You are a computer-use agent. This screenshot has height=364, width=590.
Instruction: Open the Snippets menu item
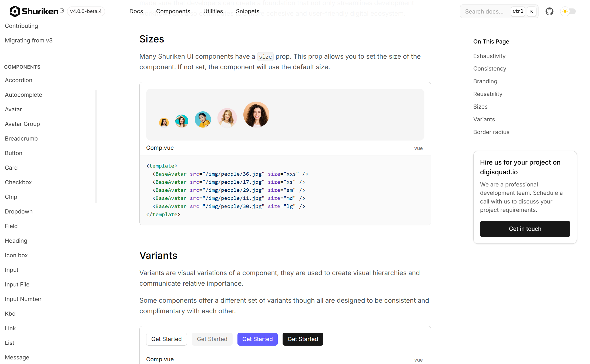pyautogui.click(x=248, y=11)
